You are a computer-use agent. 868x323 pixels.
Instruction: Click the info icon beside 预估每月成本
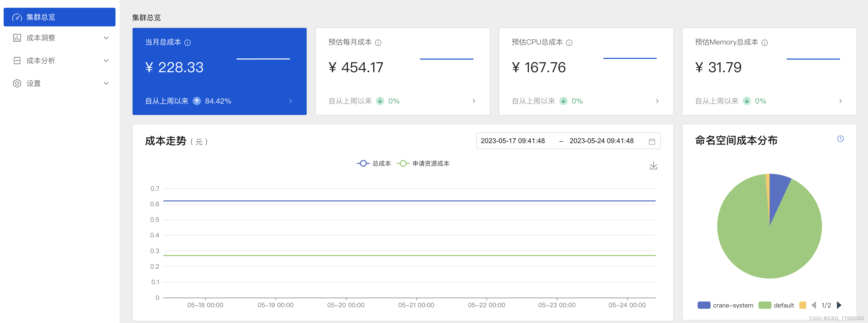(x=378, y=43)
